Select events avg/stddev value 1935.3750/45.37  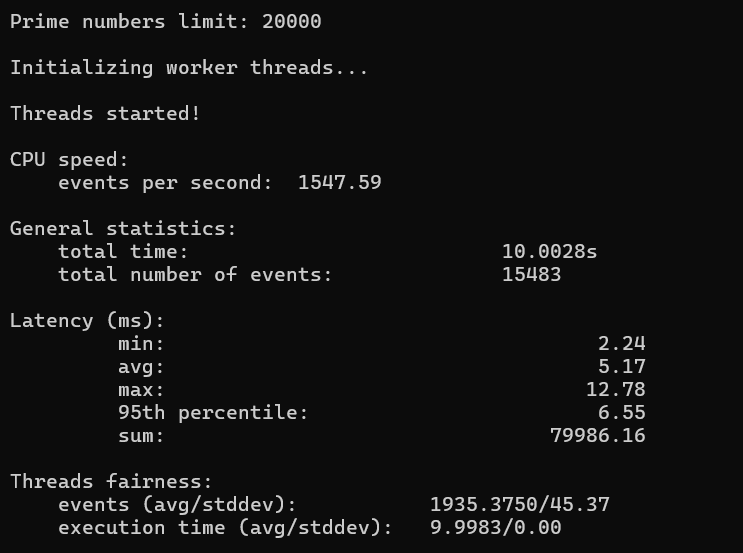point(520,505)
